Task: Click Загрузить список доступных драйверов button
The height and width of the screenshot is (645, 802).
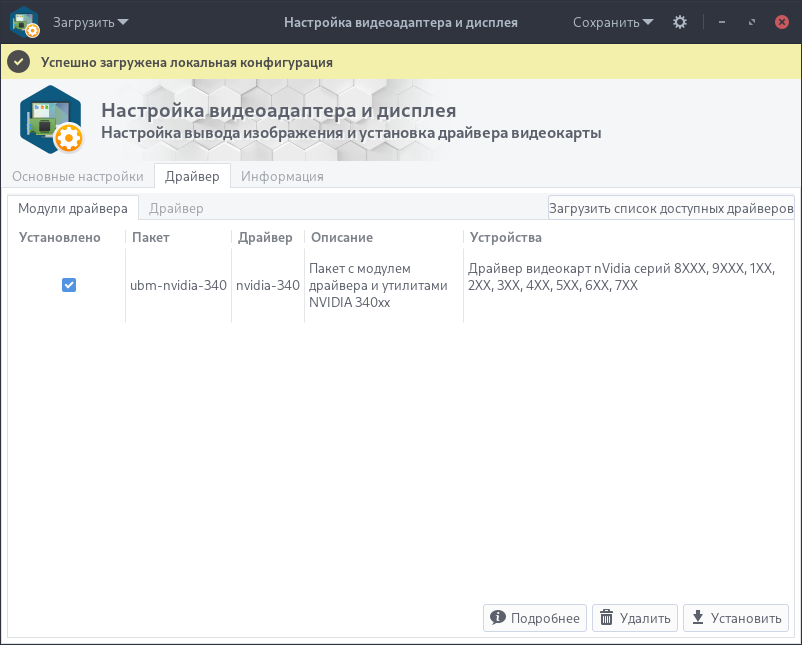Action: click(671, 208)
